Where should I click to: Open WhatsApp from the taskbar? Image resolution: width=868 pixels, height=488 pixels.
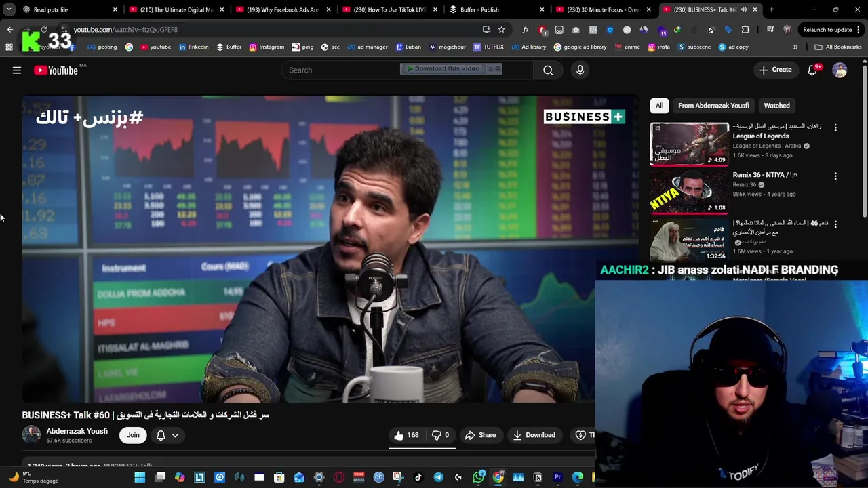pos(479,477)
